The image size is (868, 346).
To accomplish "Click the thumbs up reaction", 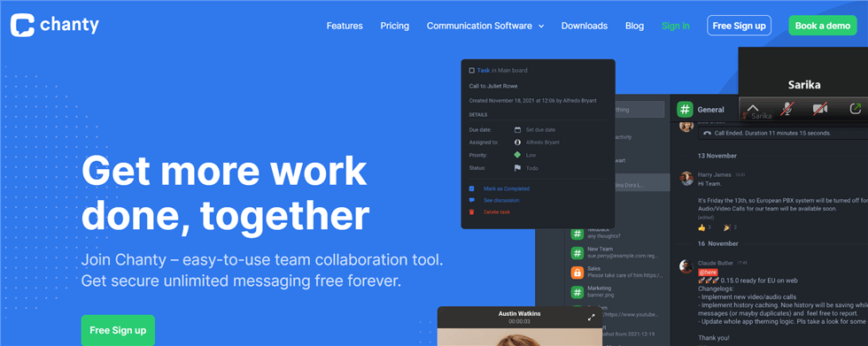I will tap(701, 227).
